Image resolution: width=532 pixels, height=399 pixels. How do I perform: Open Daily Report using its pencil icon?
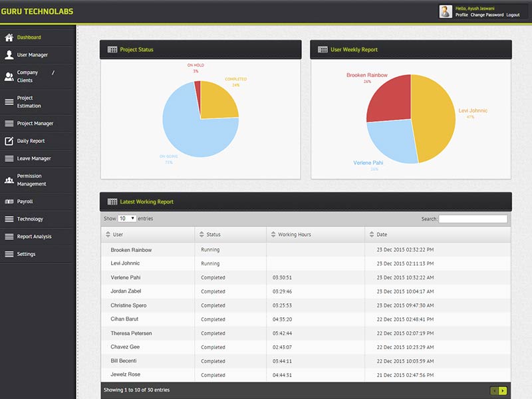point(8,140)
